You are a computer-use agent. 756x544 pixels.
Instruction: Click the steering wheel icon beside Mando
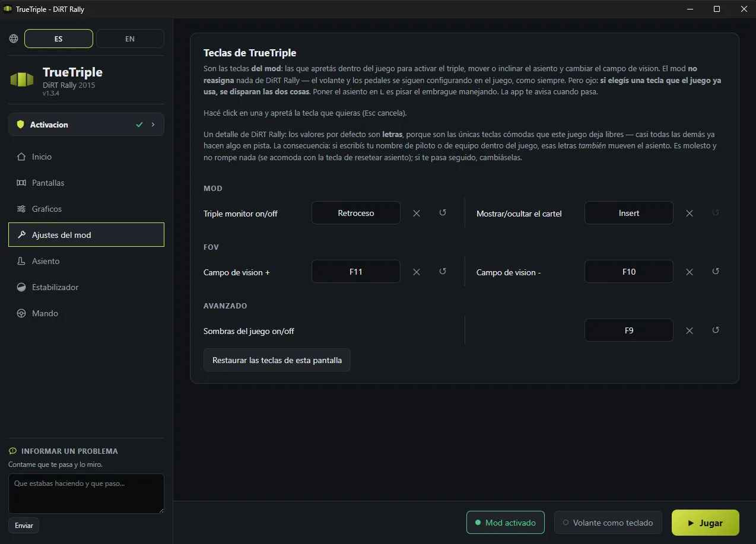(21, 313)
